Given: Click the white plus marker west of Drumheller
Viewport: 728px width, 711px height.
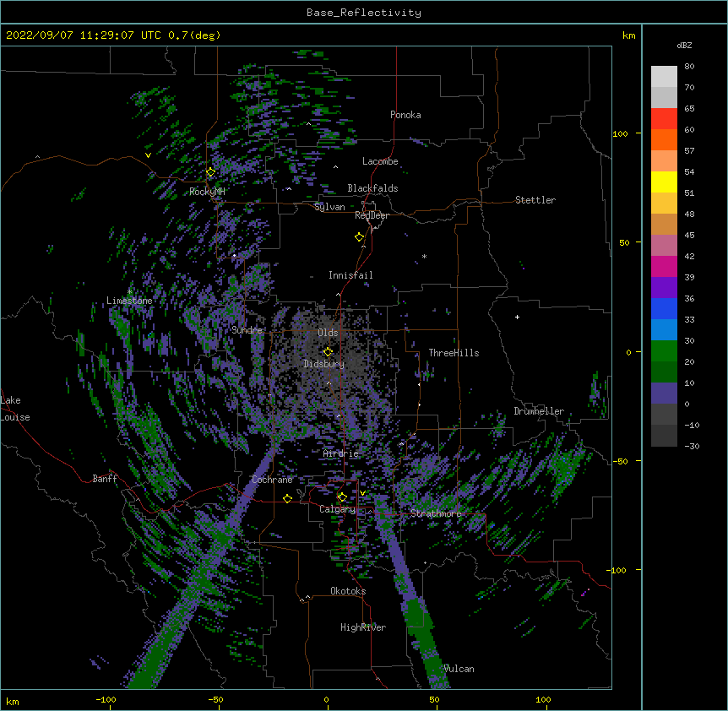Looking at the screenshot, I should [x=517, y=317].
